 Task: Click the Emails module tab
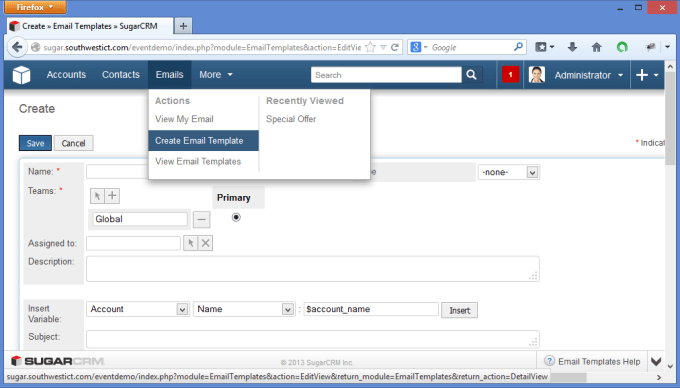pos(170,75)
